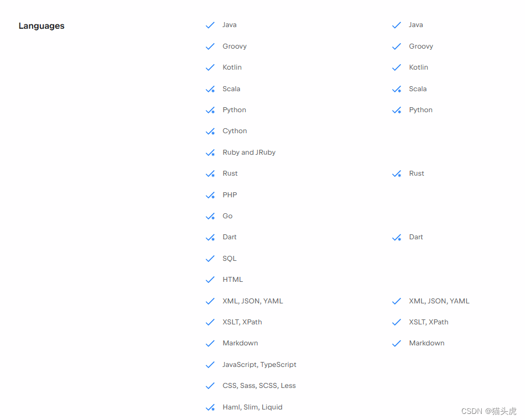Click the starred checkmark beside Cython
The image size is (525, 420).
[210, 132]
